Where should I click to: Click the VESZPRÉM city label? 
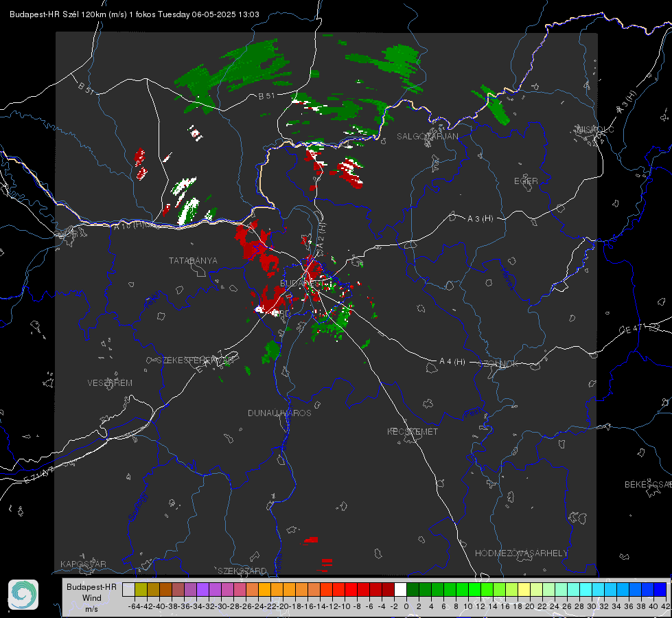point(110,383)
